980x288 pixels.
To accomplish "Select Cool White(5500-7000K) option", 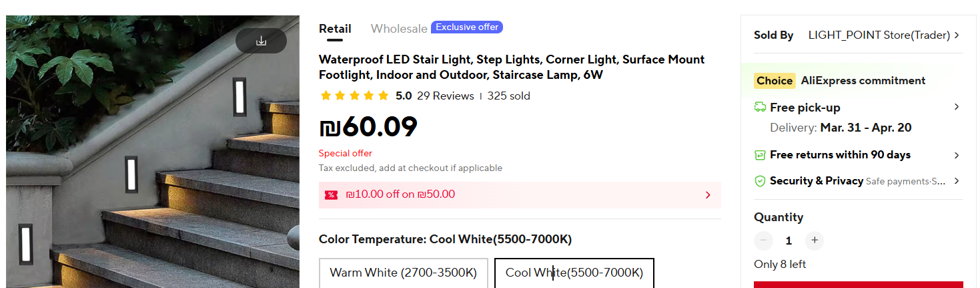I will pos(574,273).
